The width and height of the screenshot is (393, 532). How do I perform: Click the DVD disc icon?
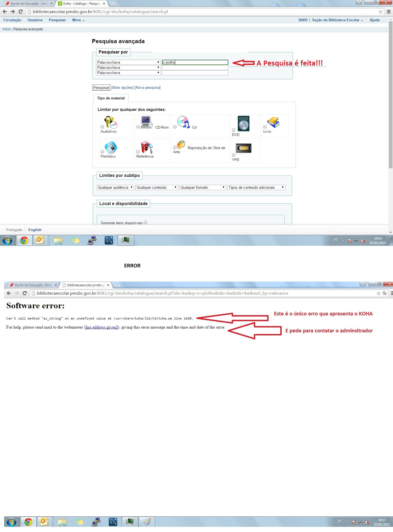coord(243,123)
